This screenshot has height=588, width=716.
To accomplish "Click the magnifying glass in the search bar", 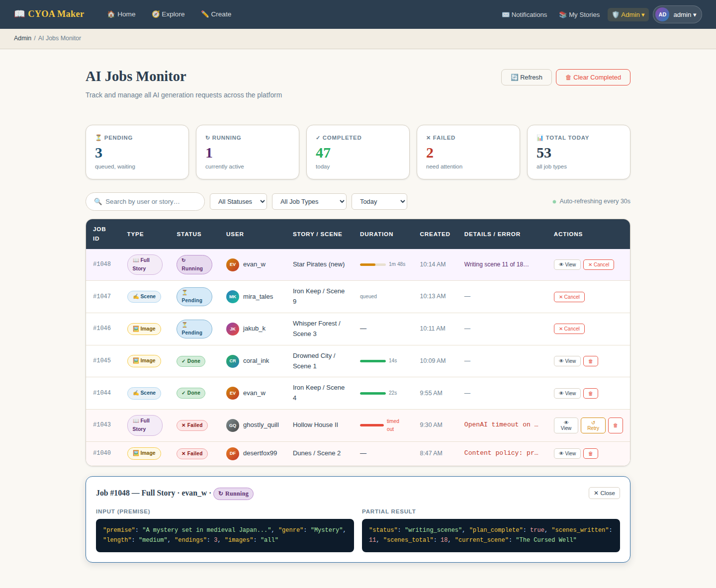I will click(x=98, y=201).
